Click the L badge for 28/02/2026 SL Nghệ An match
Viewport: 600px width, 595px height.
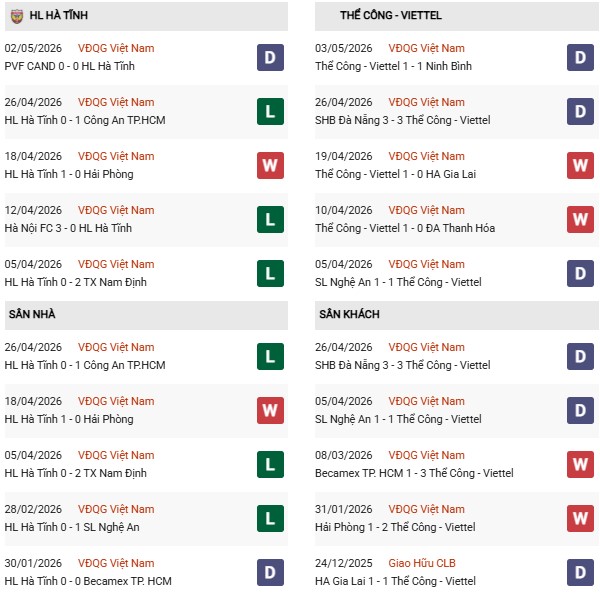point(270,518)
